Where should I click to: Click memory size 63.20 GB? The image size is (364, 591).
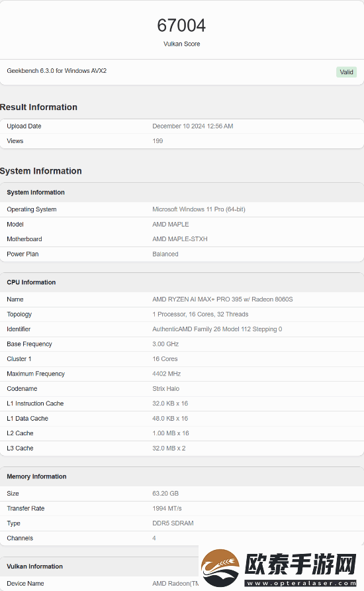pos(165,494)
